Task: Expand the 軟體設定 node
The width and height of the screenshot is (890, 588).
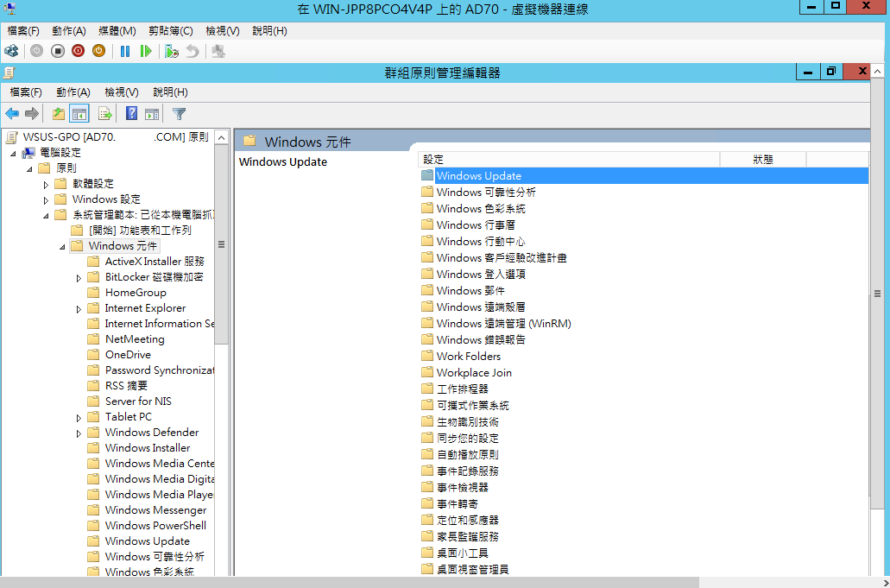Action: (x=46, y=185)
